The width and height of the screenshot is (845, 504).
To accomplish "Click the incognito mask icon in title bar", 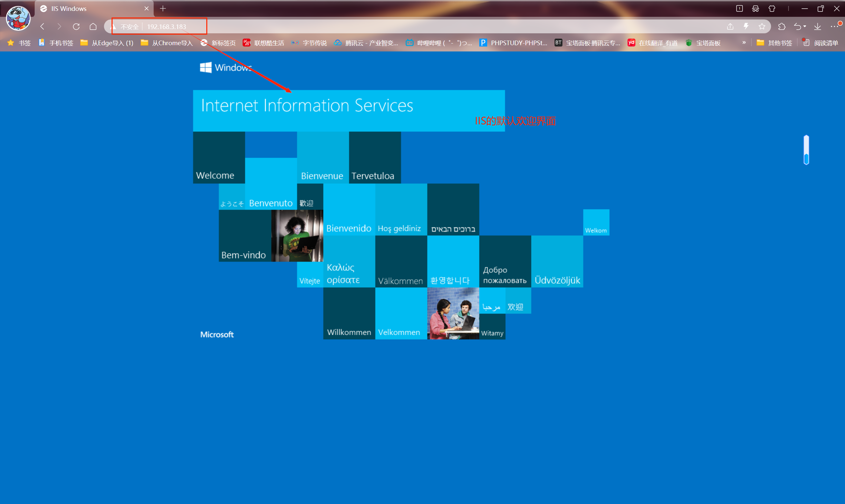I will pos(756,9).
